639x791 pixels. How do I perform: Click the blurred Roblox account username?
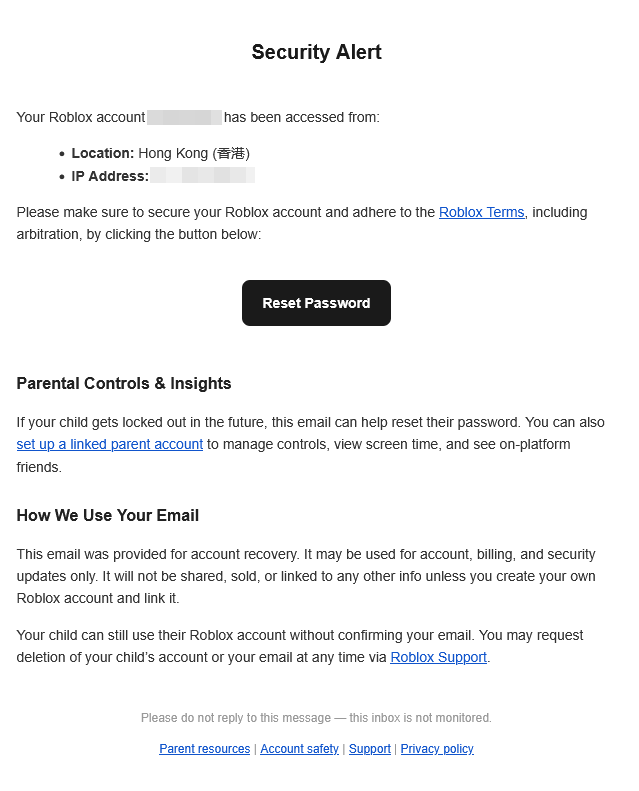tap(184, 118)
